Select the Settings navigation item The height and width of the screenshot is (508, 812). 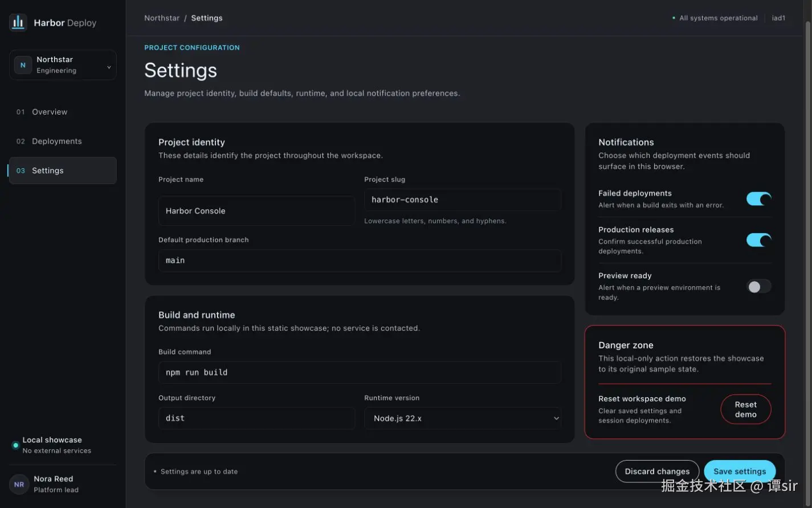coord(63,170)
